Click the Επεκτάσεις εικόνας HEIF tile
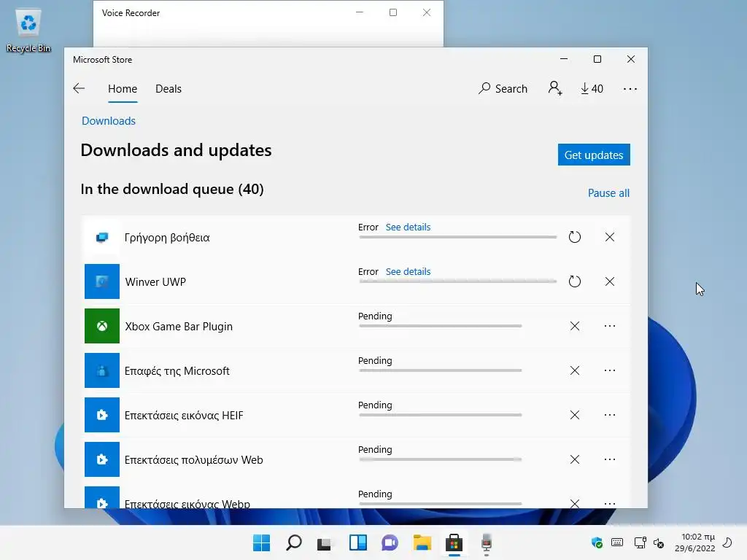 coord(102,415)
